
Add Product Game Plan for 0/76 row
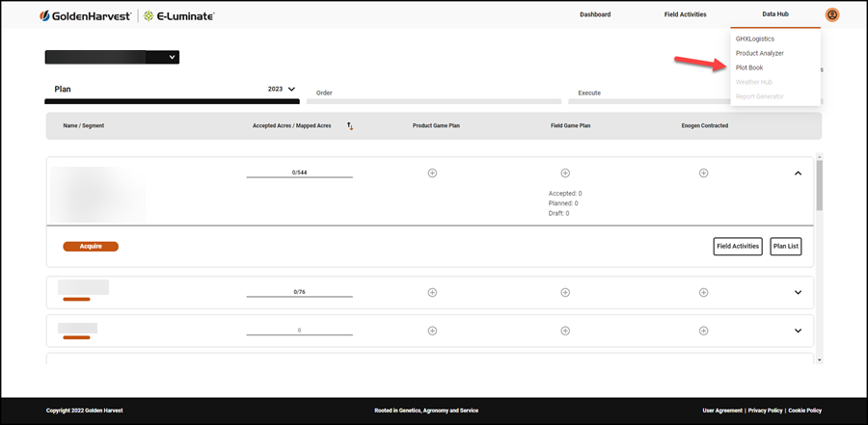pyautogui.click(x=432, y=292)
